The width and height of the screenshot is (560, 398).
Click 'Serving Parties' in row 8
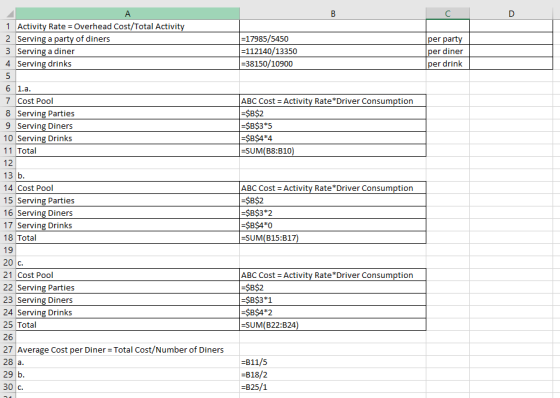coord(128,113)
